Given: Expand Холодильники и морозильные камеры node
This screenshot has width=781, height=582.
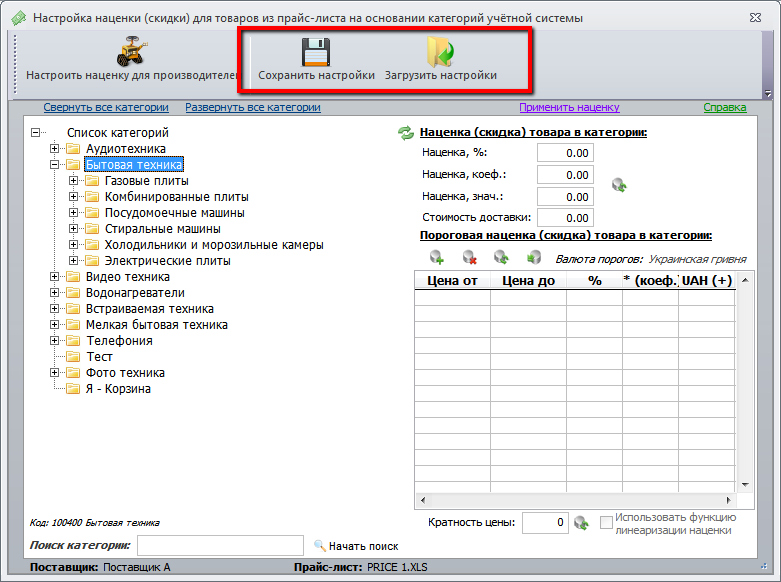Looking at the screenshot, I should (73, 245).
